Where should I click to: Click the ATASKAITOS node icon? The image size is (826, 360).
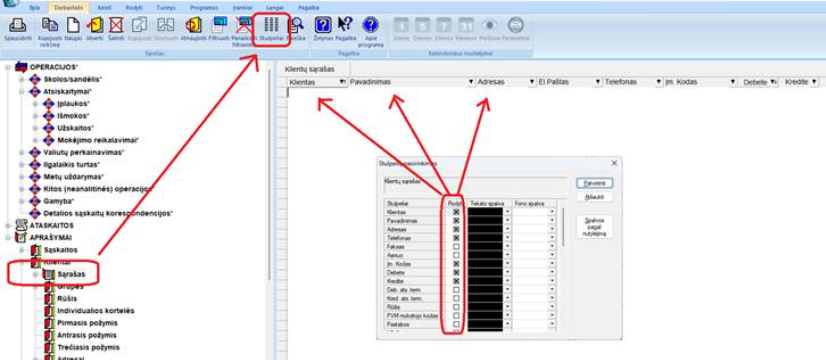(22, 225)
